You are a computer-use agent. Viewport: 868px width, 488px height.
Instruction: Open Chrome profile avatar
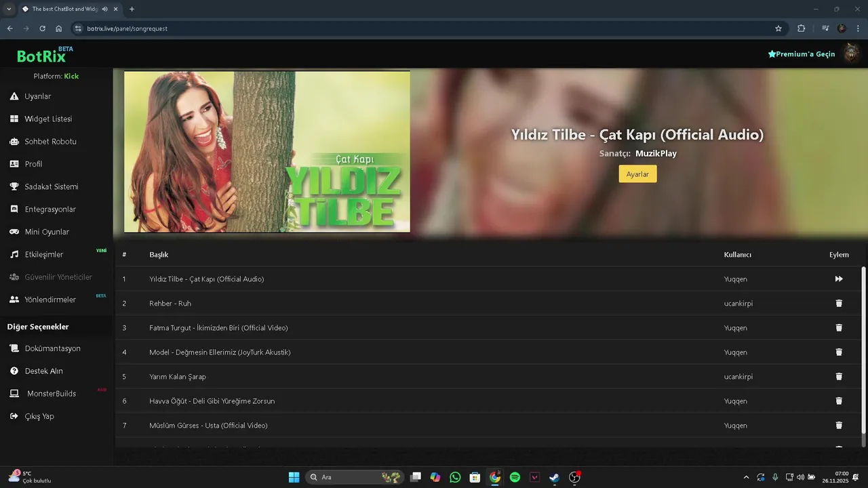tap(842, 28)
